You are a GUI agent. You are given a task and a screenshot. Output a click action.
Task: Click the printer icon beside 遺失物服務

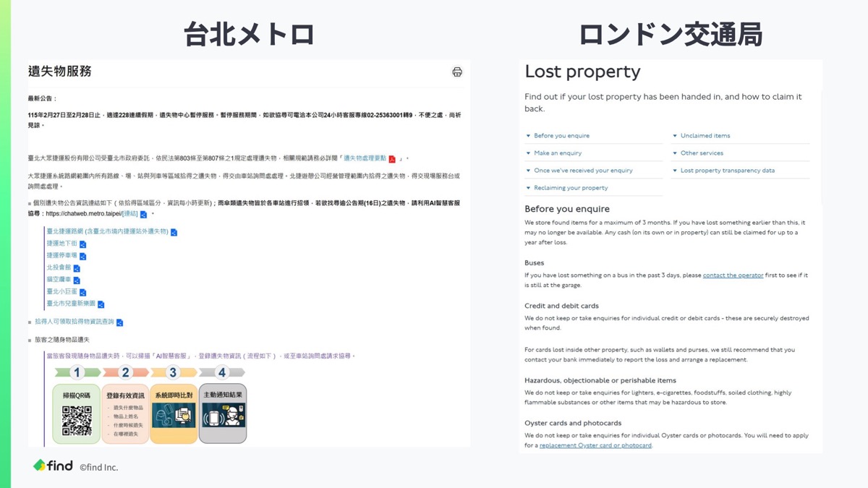click(457, 72)
